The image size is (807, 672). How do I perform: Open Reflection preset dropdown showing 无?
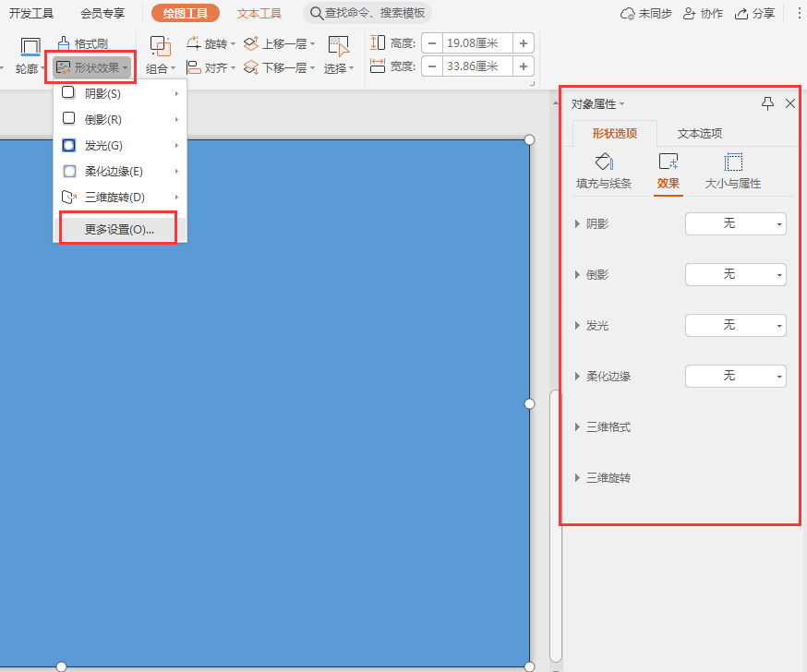[x=736, y=275]
